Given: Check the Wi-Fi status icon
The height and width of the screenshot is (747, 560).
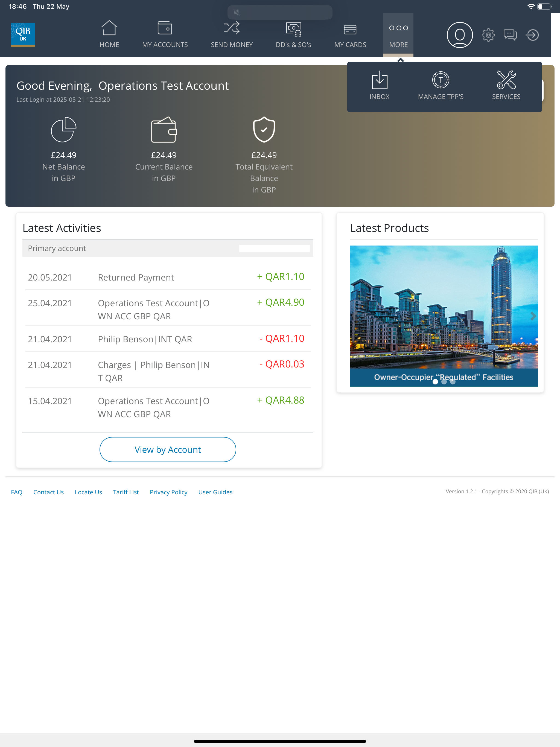Looking at the screenshot, I should 531,6.
